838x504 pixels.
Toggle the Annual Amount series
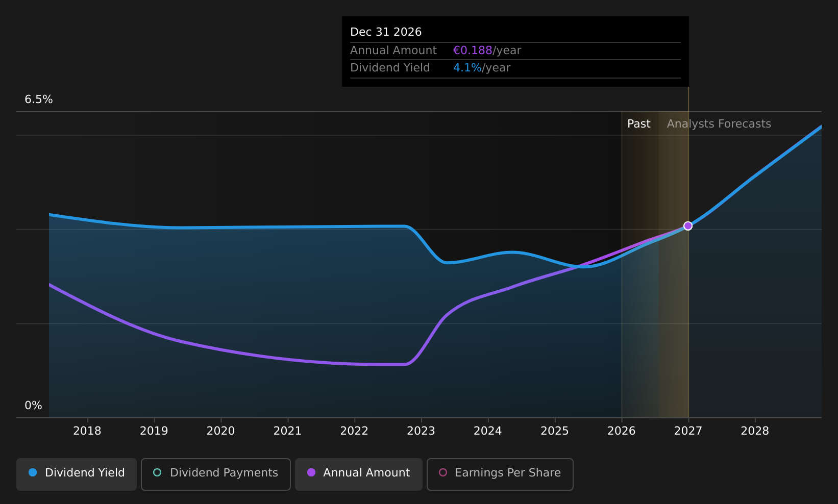pyautogui.click(x=359, y=474)
